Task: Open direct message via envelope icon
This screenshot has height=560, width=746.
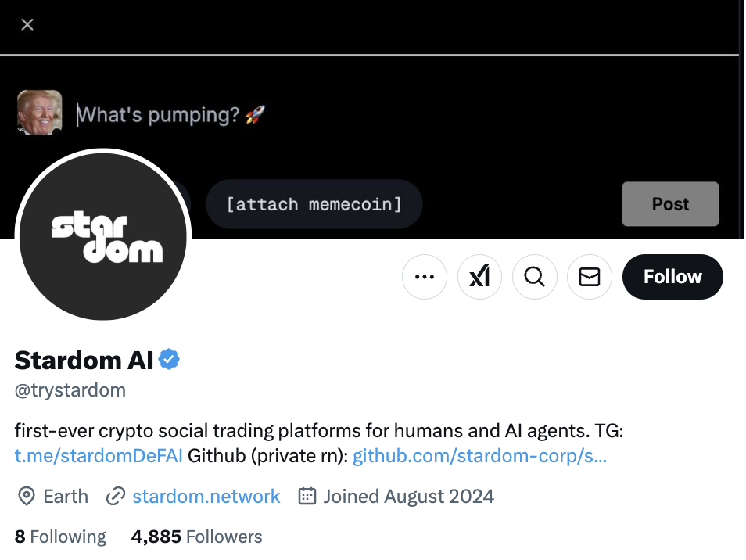Action: pos(590,277)
